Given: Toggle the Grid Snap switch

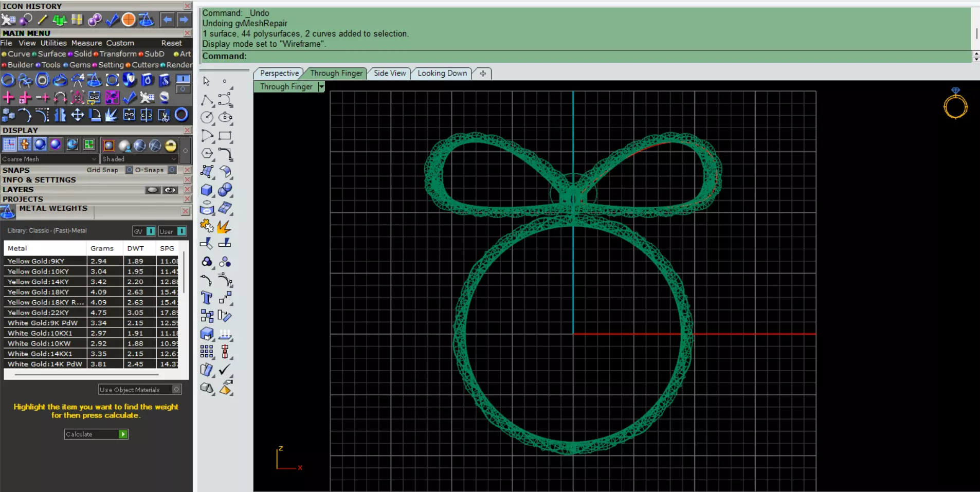Looking at the screenshot, I should tap(130, 170).
